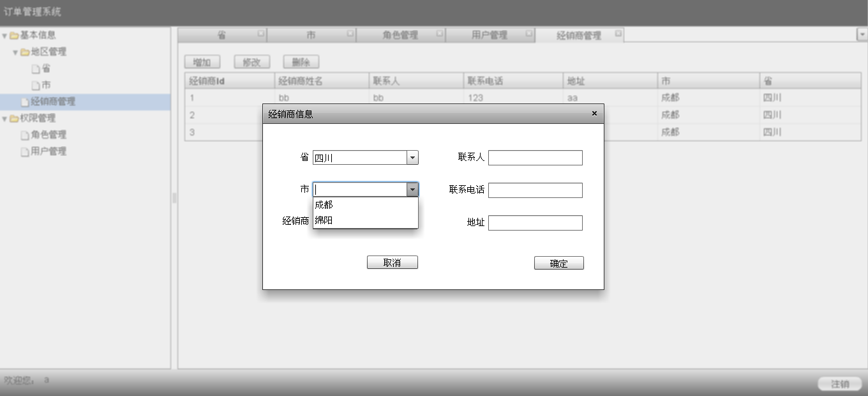Click the 注销 logout button
The height and width of the screenshot is (396, 868).
840,384
